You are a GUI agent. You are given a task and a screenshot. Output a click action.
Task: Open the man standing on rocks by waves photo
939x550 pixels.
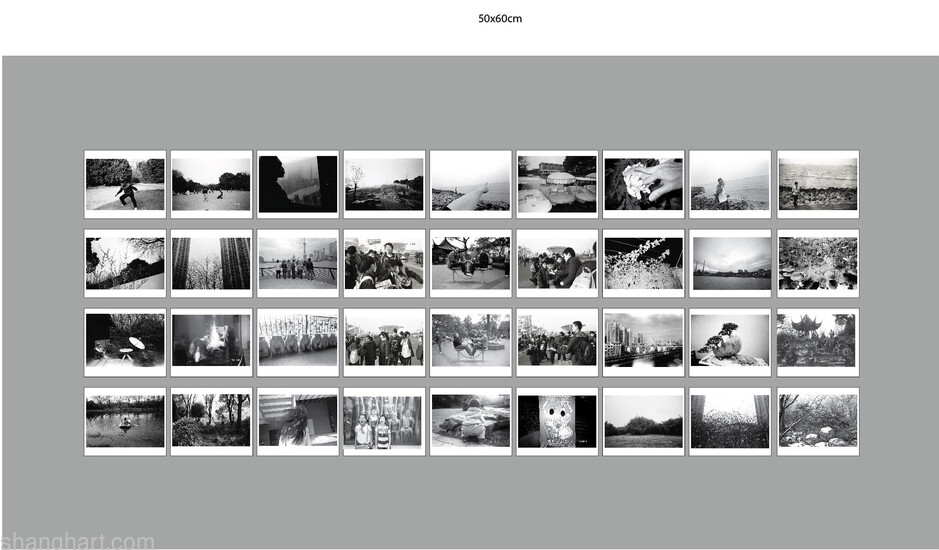point(818,184)
